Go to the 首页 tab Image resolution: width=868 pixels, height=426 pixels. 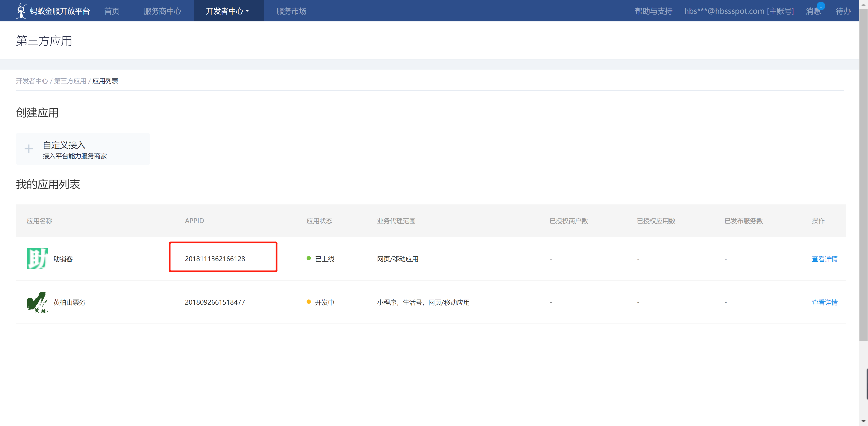tap(112, 11)
